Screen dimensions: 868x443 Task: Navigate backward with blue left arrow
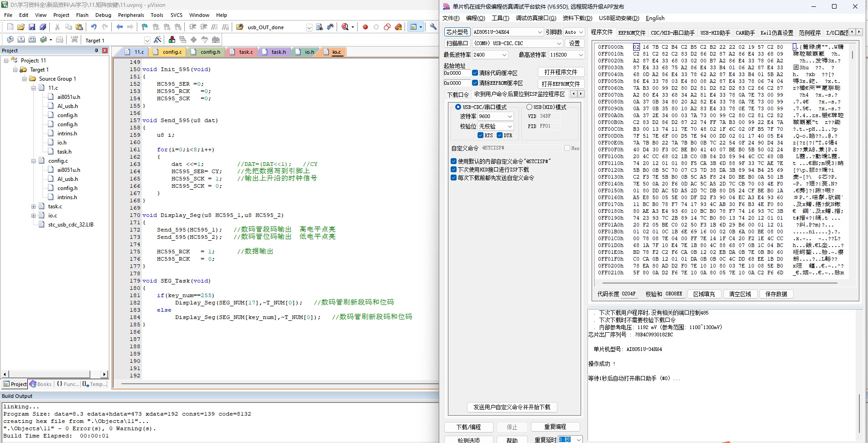(x=120, y=27)
